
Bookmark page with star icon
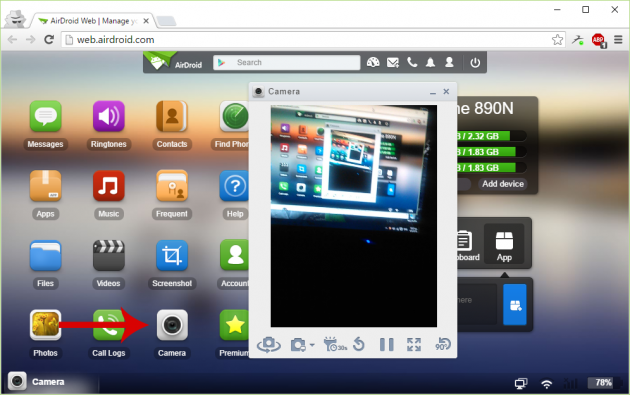(x=557, y=39)
